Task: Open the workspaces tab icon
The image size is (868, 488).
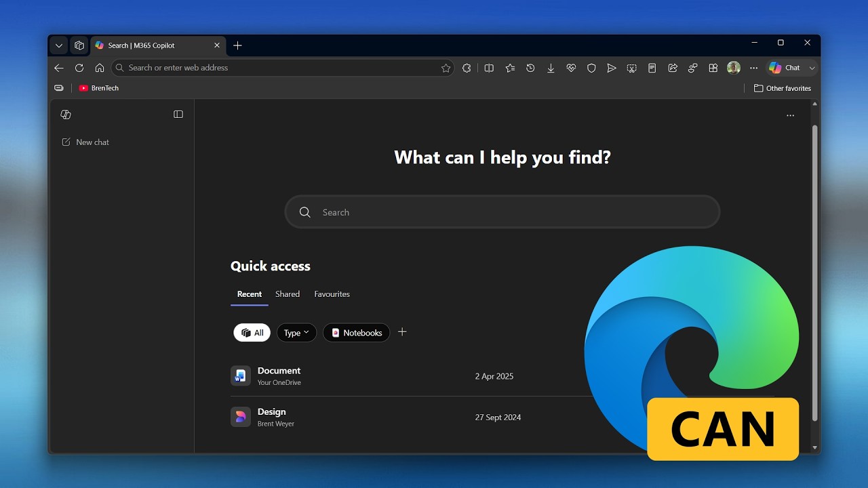Action: point(79,45)
